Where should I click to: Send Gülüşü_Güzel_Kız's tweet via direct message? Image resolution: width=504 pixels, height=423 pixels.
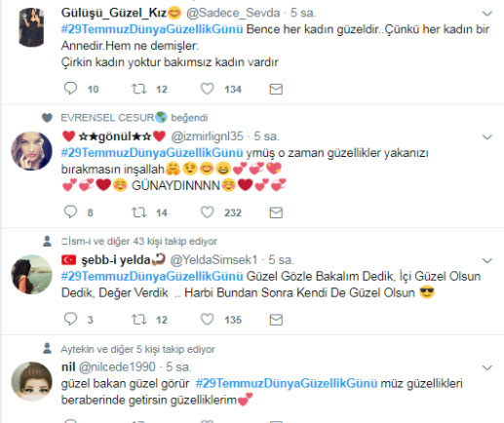pyautogui.click(x=276, y=89)
